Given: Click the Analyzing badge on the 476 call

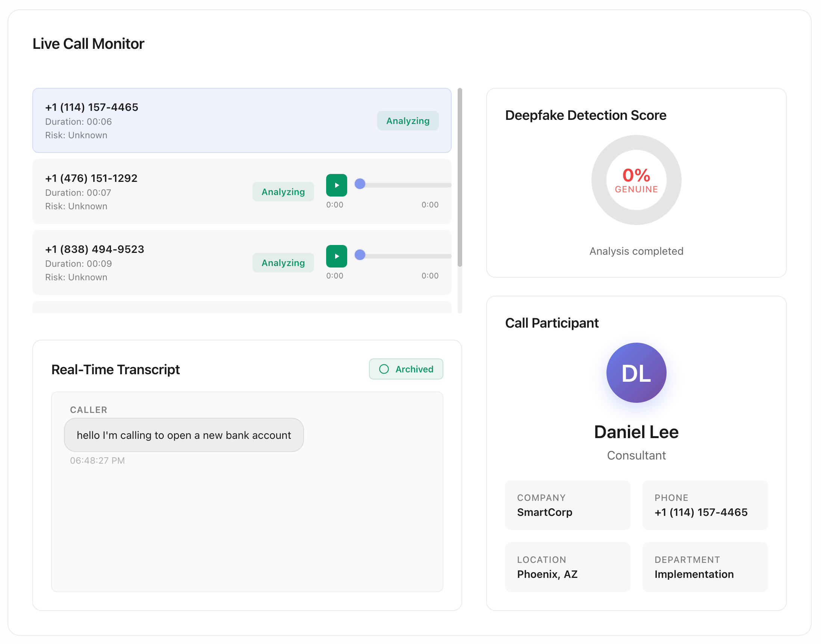Looking at the screenshot, I should click(x=283, y=192).
